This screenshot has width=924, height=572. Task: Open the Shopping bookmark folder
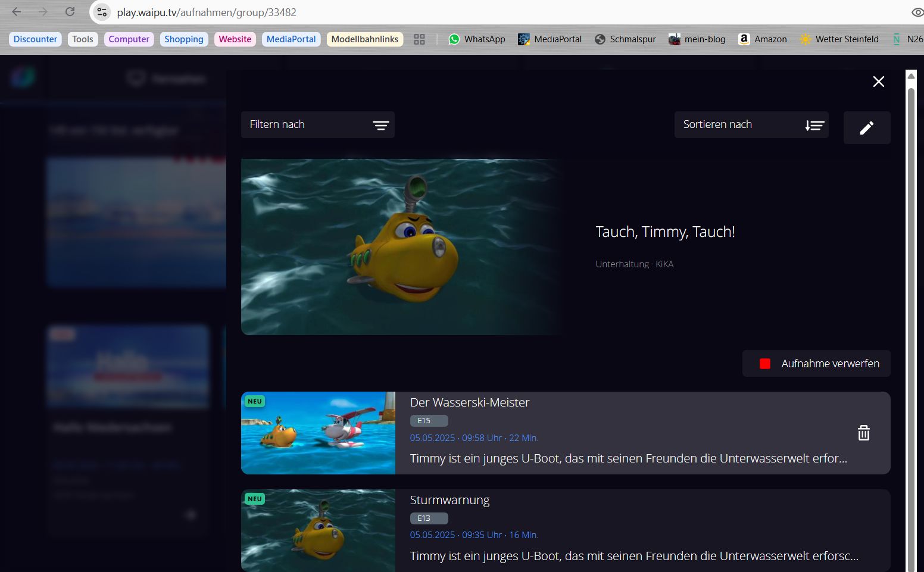(183, 39)
